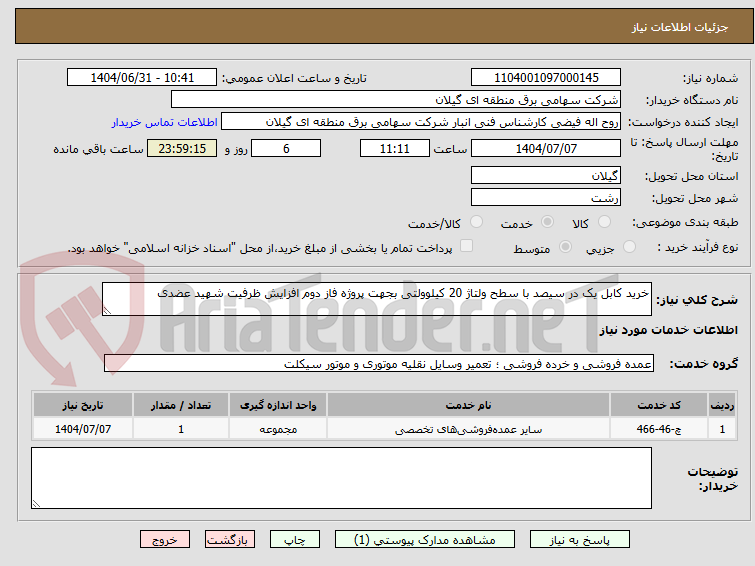The width and height of the screenshot is (755, 566).
Task: Click the تعداد / مقدار column header
Action: coord(181,405)
